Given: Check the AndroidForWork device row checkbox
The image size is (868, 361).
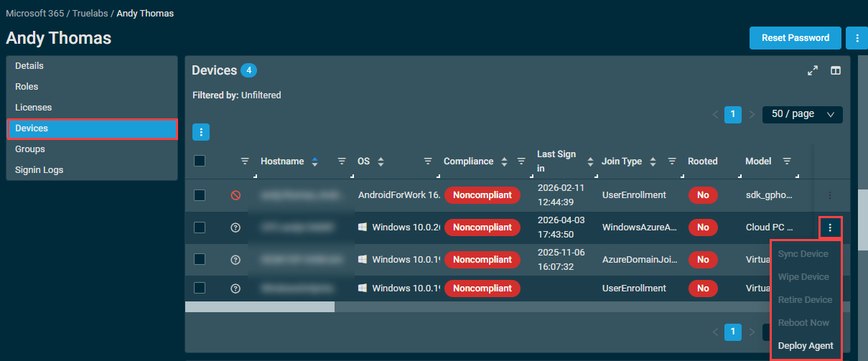Looking at the screenshot, I should click(x=200, y=195).
